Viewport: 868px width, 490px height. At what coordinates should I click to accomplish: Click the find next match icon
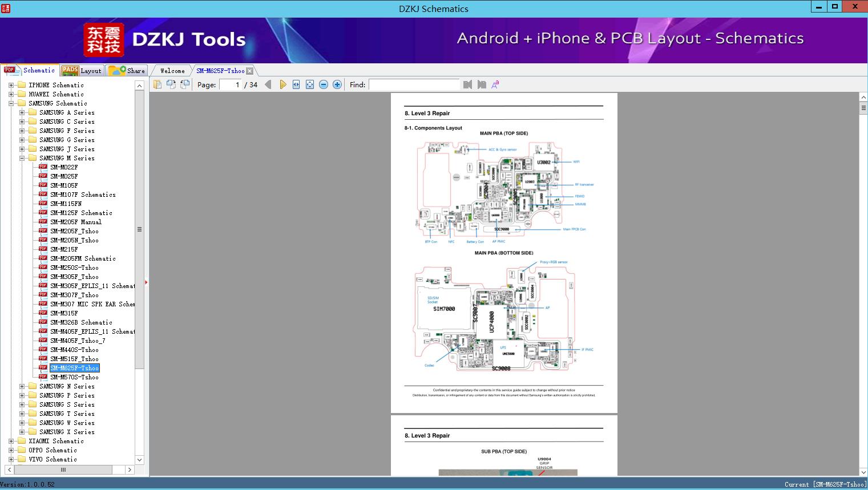click(x=482, y=84)
